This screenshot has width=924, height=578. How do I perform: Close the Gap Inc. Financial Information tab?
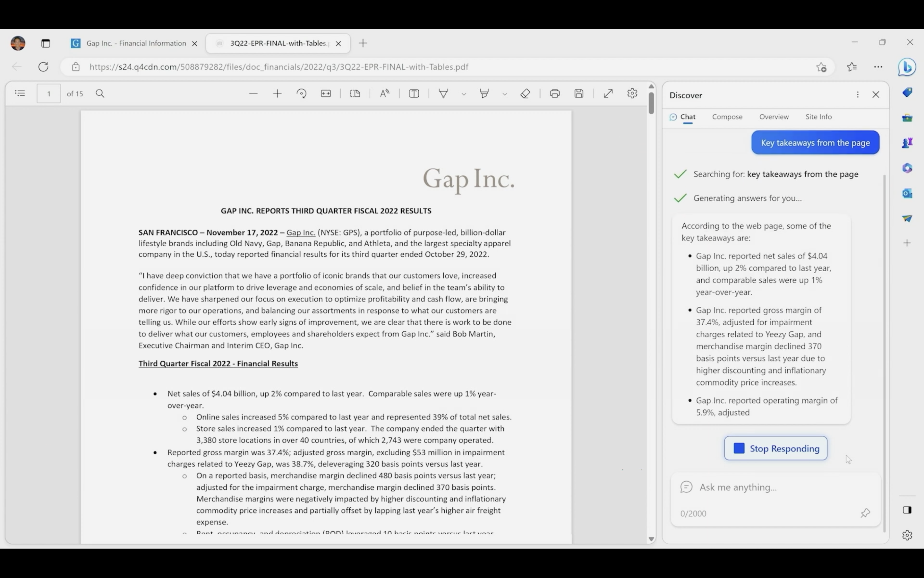[195, 44]
